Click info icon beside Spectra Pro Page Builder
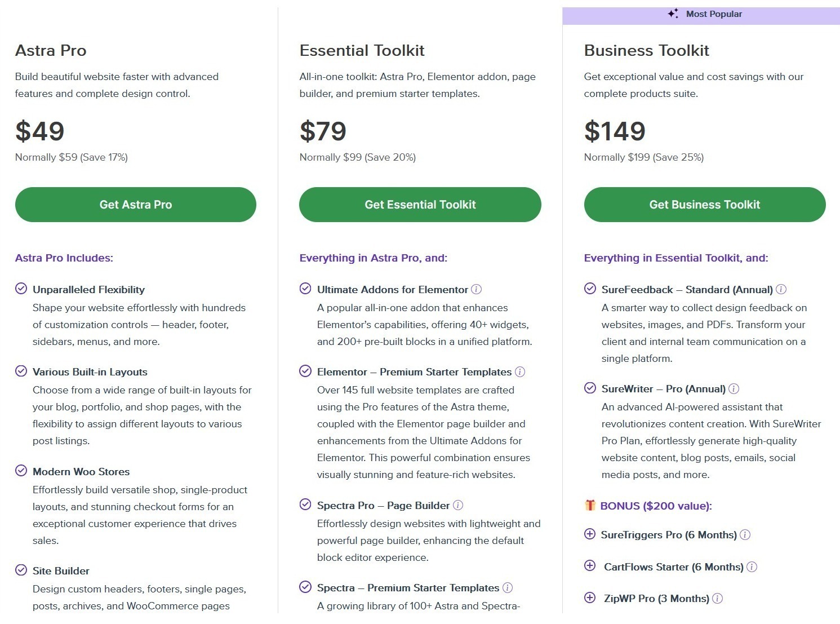840x624 pixels. [x=458, y=506]
